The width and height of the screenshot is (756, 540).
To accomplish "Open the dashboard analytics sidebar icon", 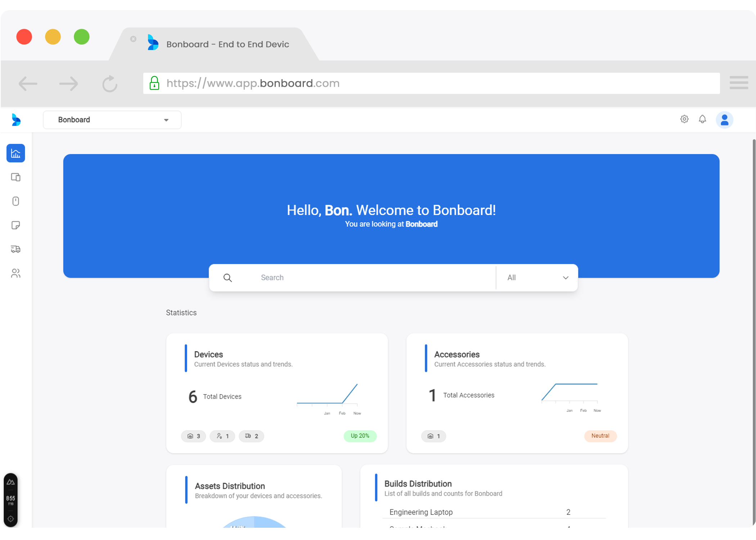I will point(15,153).
